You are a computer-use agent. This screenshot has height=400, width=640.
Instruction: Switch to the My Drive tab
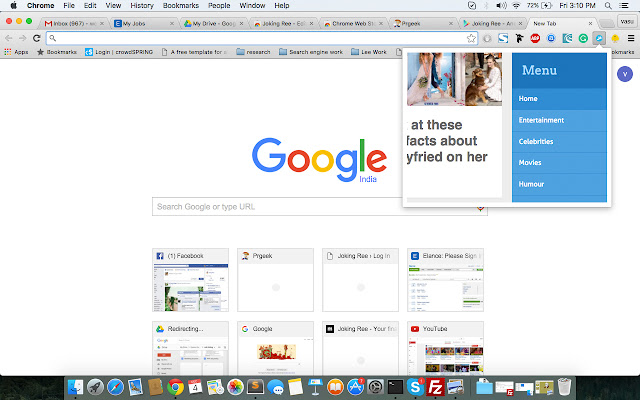214,24
